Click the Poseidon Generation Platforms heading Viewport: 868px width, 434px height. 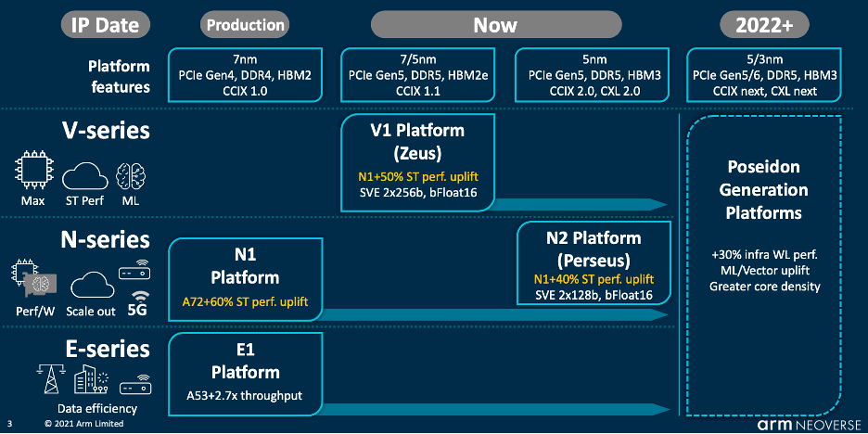(763, 190)
